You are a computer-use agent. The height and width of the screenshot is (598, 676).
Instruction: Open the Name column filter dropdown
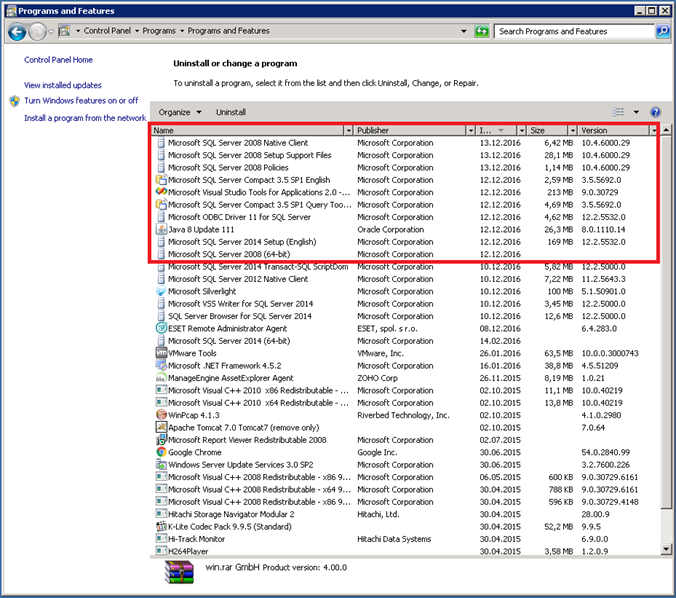point(348,130)
